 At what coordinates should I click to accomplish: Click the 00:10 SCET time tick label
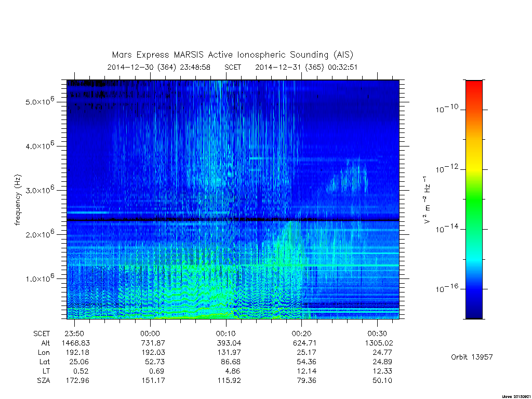point(225,334)
